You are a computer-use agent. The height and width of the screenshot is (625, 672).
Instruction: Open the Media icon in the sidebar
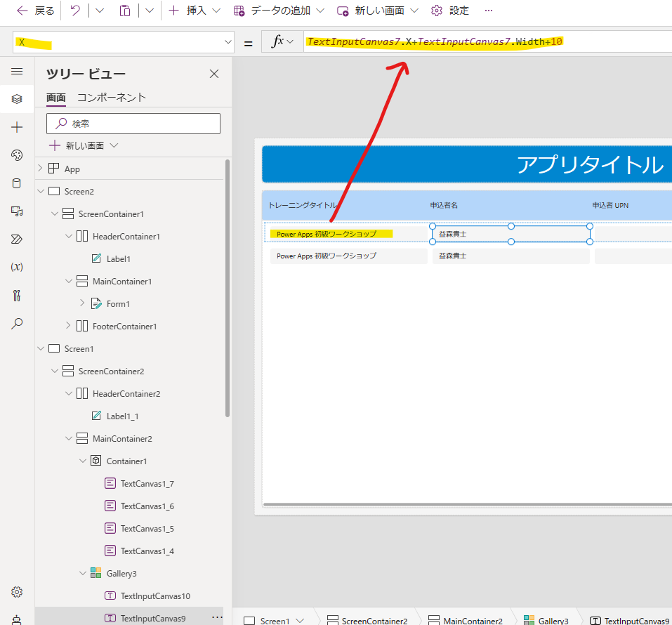coord(17,211)
